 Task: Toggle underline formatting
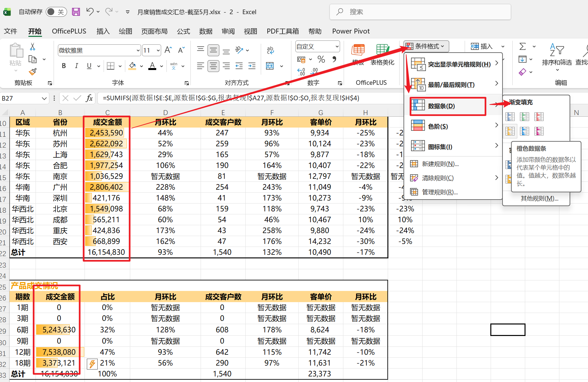(x=89, y=66)
